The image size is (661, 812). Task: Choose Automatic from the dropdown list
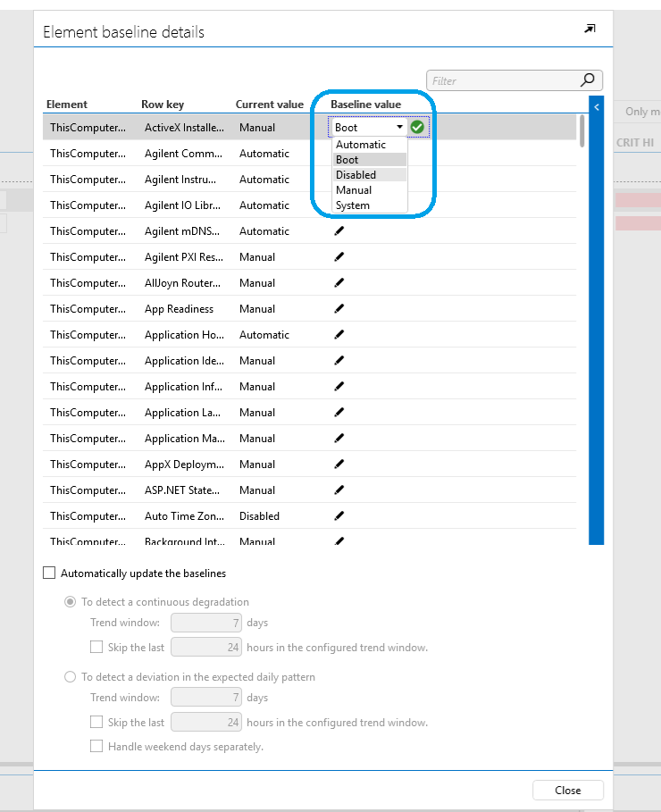[x=361, y=145]
